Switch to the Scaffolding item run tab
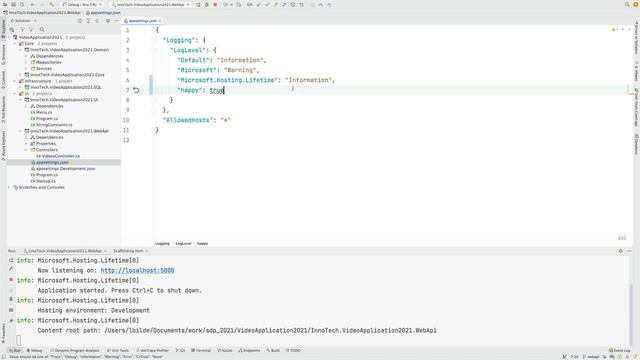This screenshot has height=360, width=640. [x=128, y=251]
